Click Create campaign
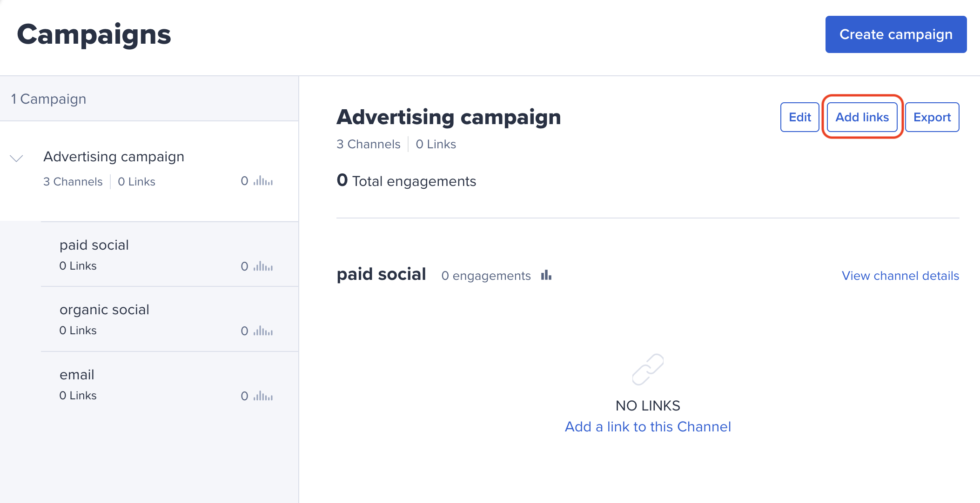 click(x=895, y=34)
